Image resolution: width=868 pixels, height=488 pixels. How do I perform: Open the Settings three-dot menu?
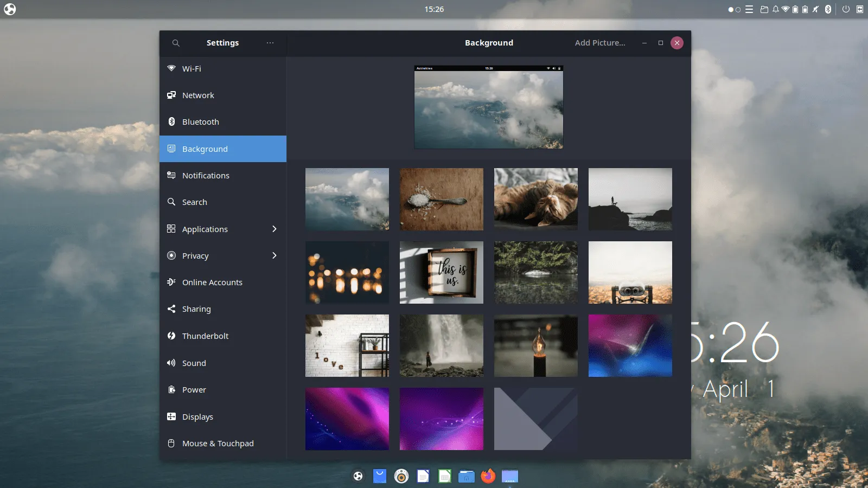(x=270, y=43)
